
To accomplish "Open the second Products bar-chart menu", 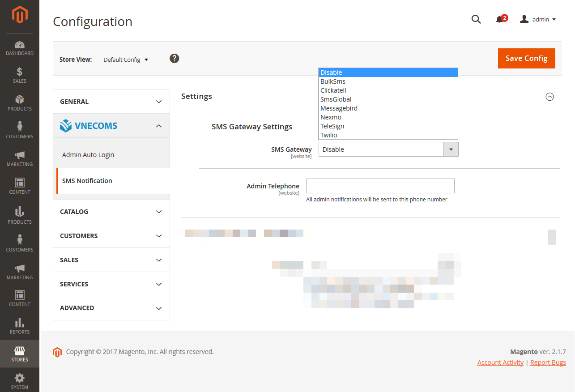I will click(20, 215).
